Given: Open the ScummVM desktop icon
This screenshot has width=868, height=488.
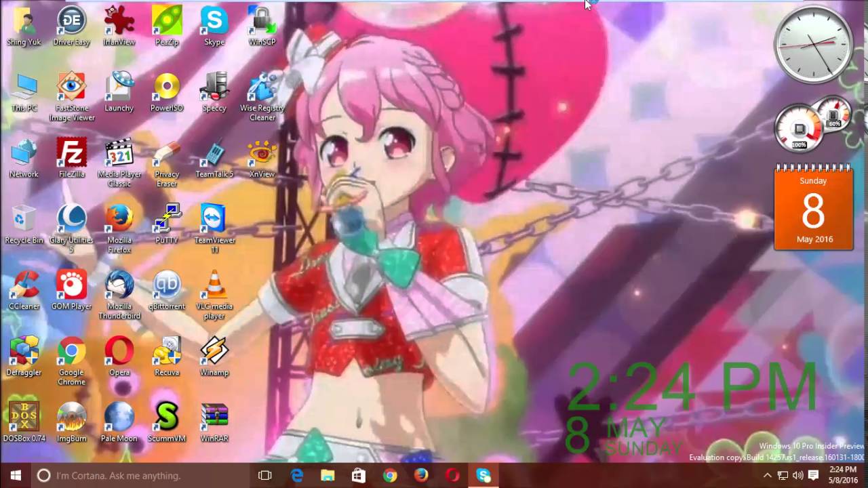Looking at the screenshot, I should (x=167, y=422).
